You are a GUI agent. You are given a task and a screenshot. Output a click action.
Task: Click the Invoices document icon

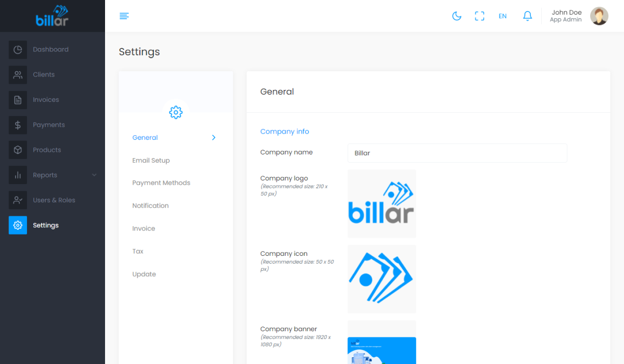click(x=18, y=100)
